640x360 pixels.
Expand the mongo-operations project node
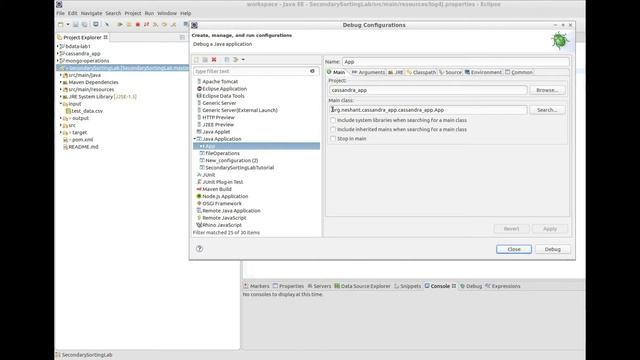(x=58, y=61)
